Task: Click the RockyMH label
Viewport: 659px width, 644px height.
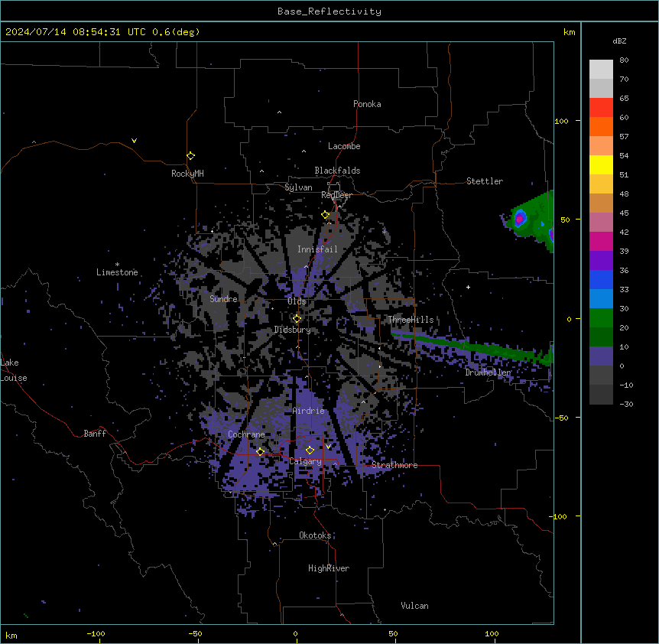Action: pyautogui.click(x=187, y=174)
